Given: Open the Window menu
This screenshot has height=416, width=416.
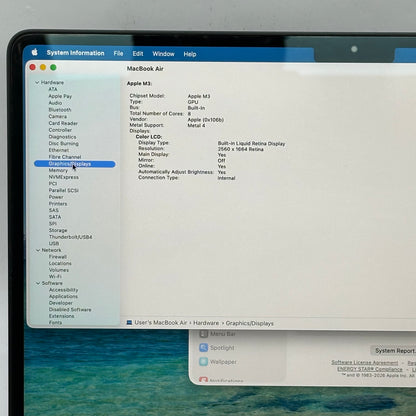Looking at the screenshot, I should 163,54.
